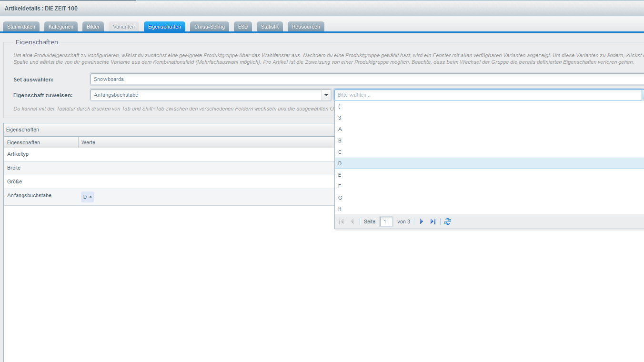Switch to the Cross-Selling tab
The height and width of the screenshot is (362, 644).
210,27
